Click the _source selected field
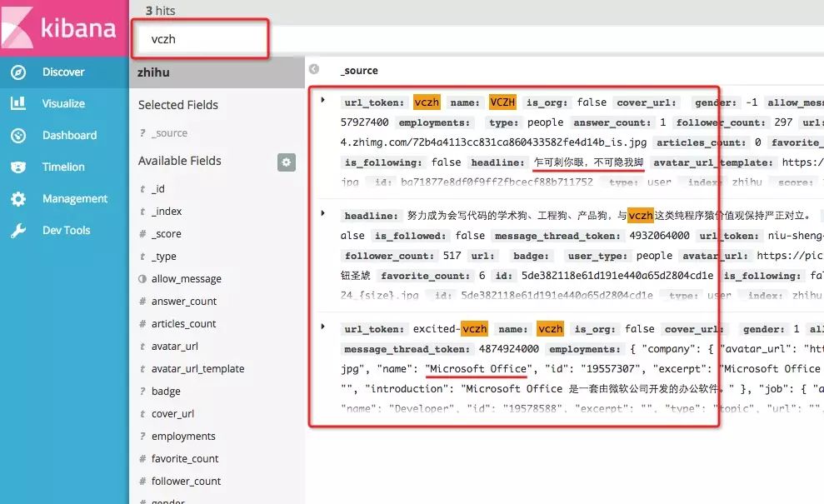The width and height of the screenshot is (824, 504). coord(169,133)
